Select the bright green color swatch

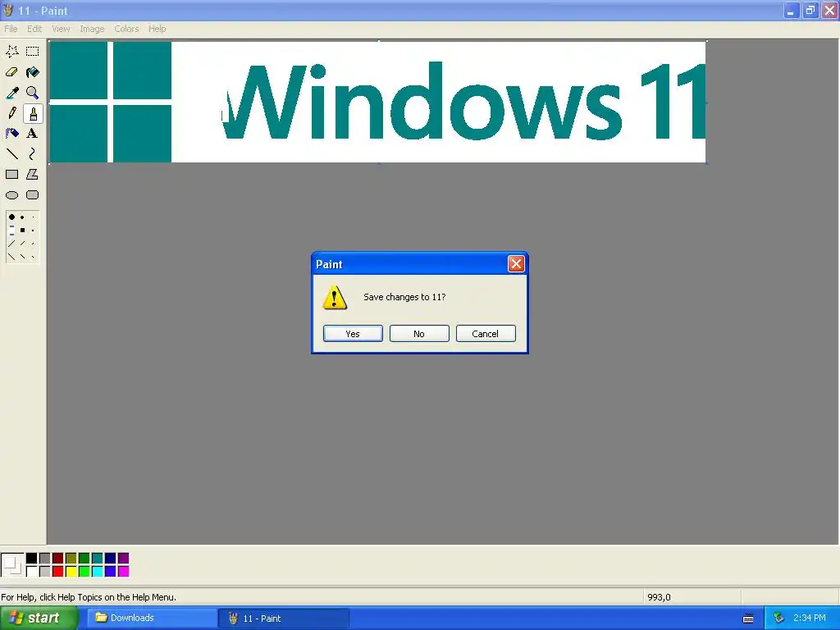84,572
